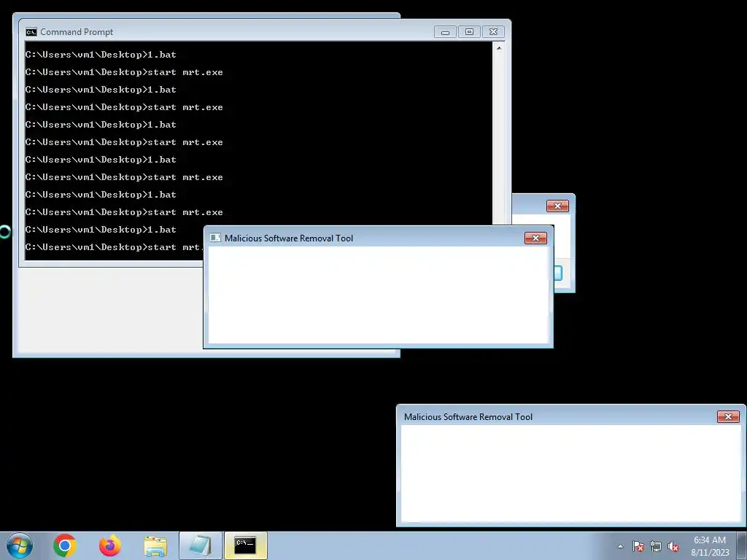Maximize the Command Prompt window

[469, 32]
